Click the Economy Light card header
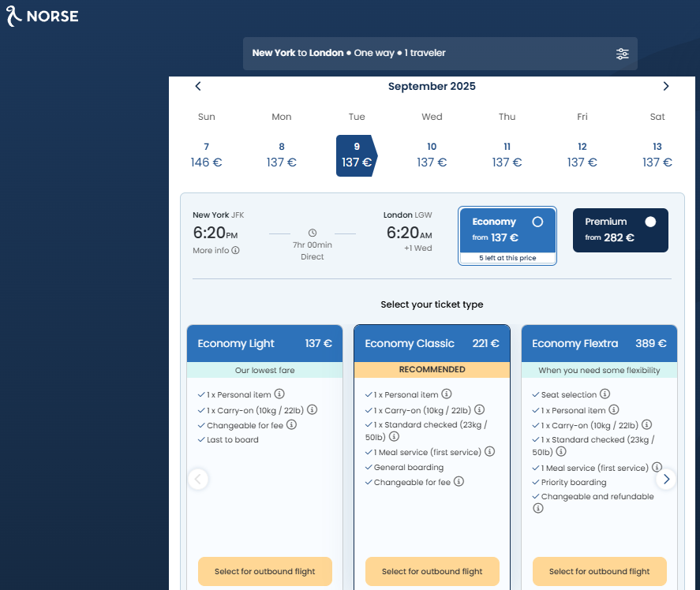The image size is (700, 590). pos(264,343)
